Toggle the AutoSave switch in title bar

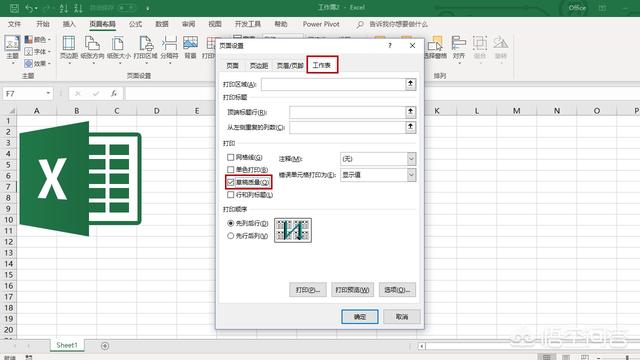[127, 8]
